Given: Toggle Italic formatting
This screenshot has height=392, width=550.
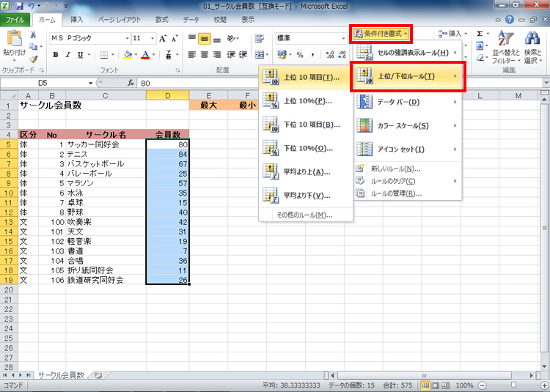Looking at the screenshot, I should pos(67,55).
